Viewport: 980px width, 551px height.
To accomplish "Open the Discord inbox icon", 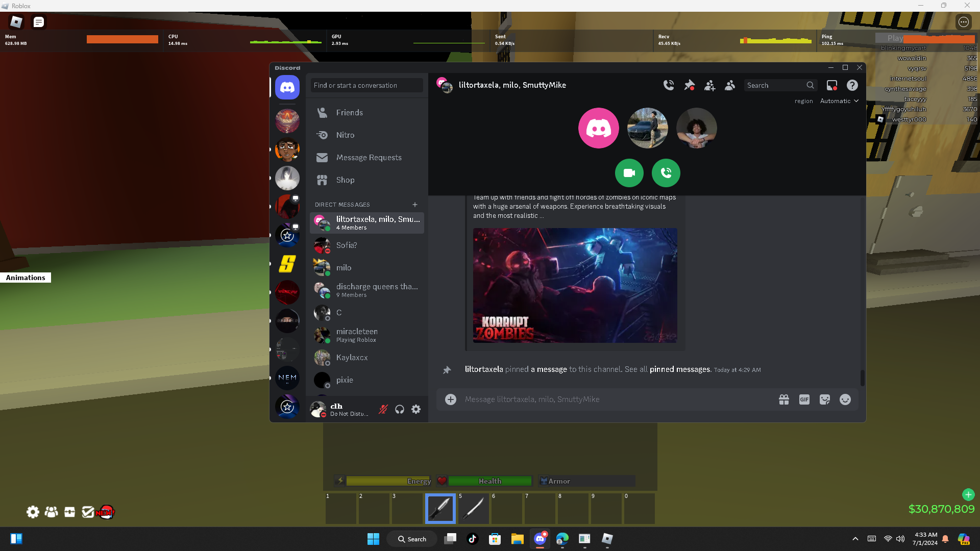I will click(x=832, y=85).
